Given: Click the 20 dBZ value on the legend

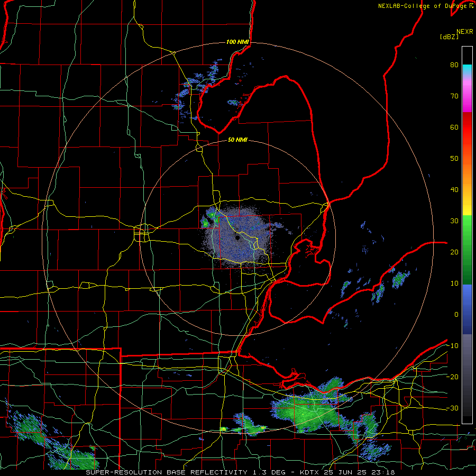Looking at the screenshot, I should tap(454, 252).
